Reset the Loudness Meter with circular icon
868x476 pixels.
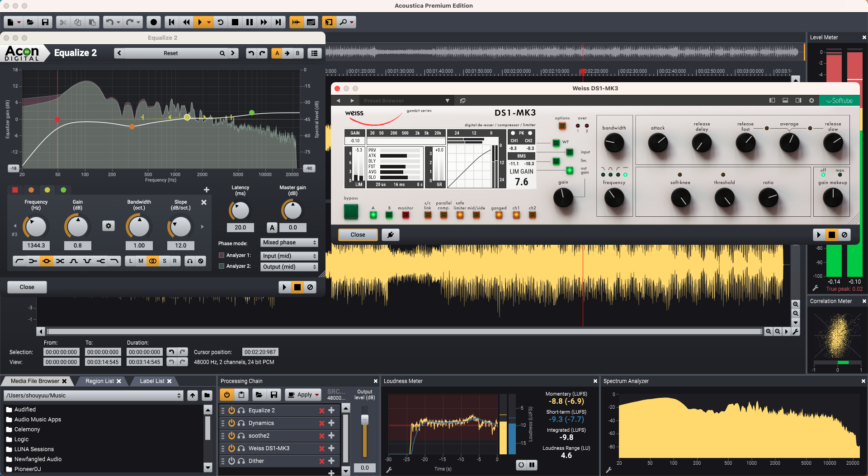521,465
